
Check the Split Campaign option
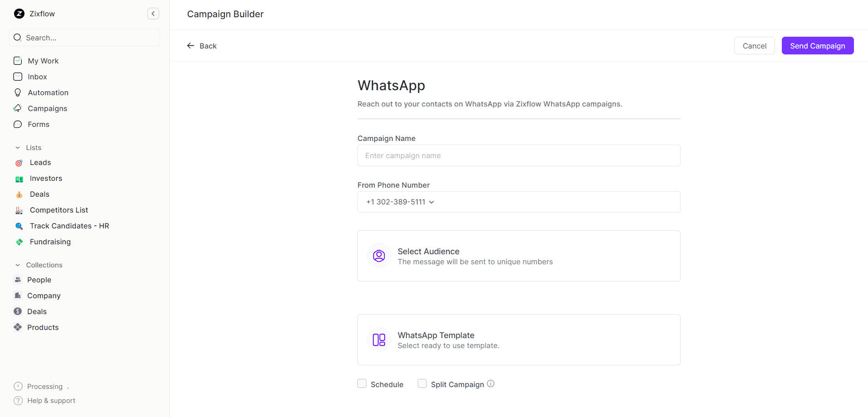(x=422, y=383)
